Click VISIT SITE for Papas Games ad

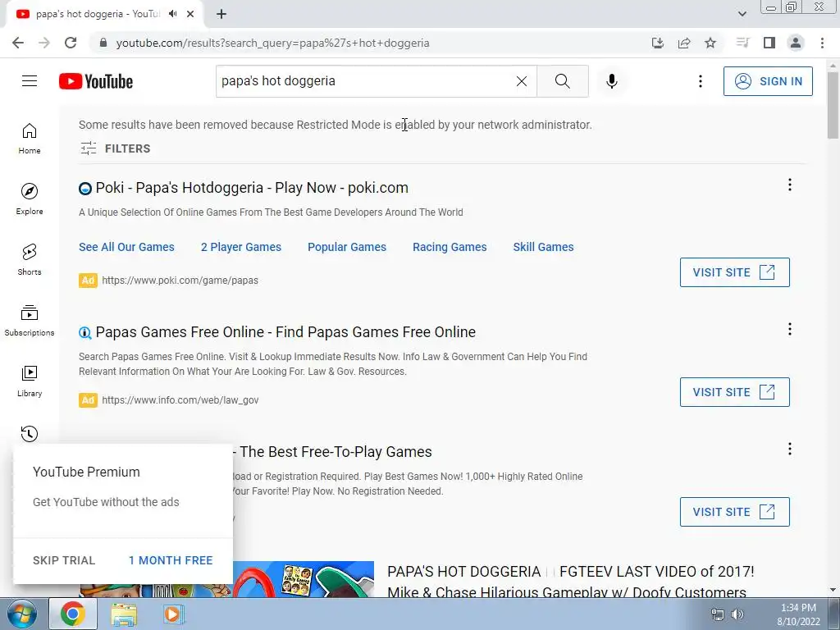point(734,392)
